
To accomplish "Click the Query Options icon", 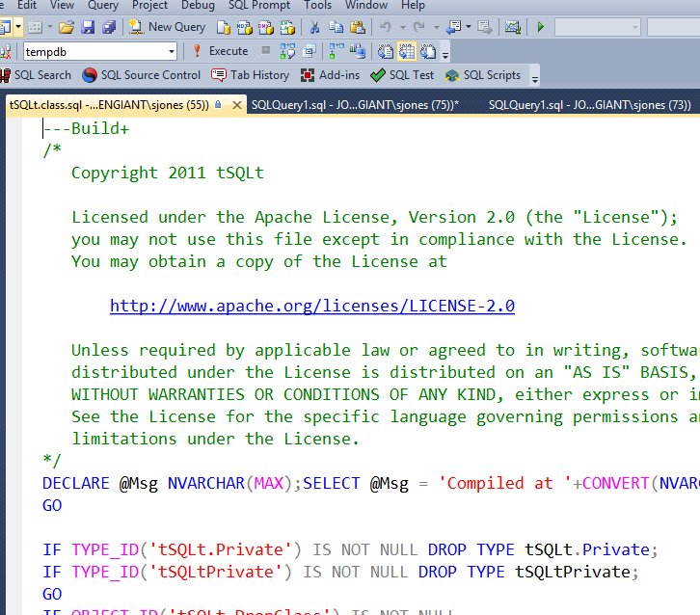I will [309, 51].
